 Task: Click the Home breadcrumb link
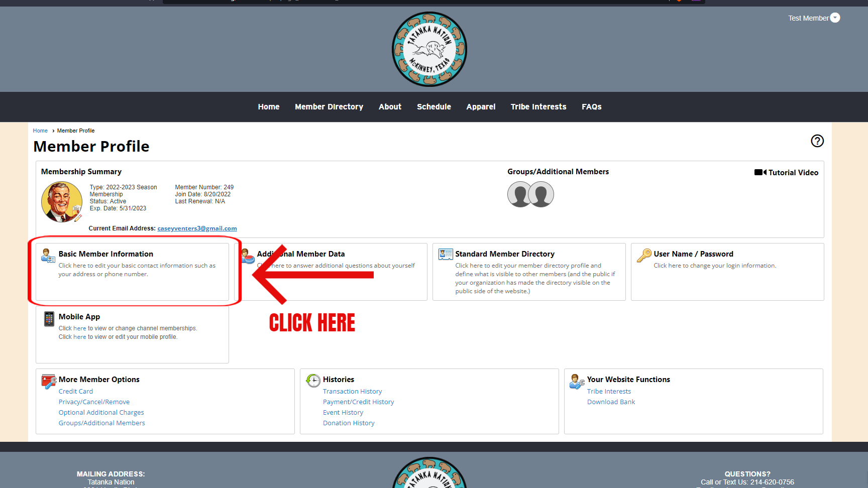pyautogui.click(x=40, y=131)
